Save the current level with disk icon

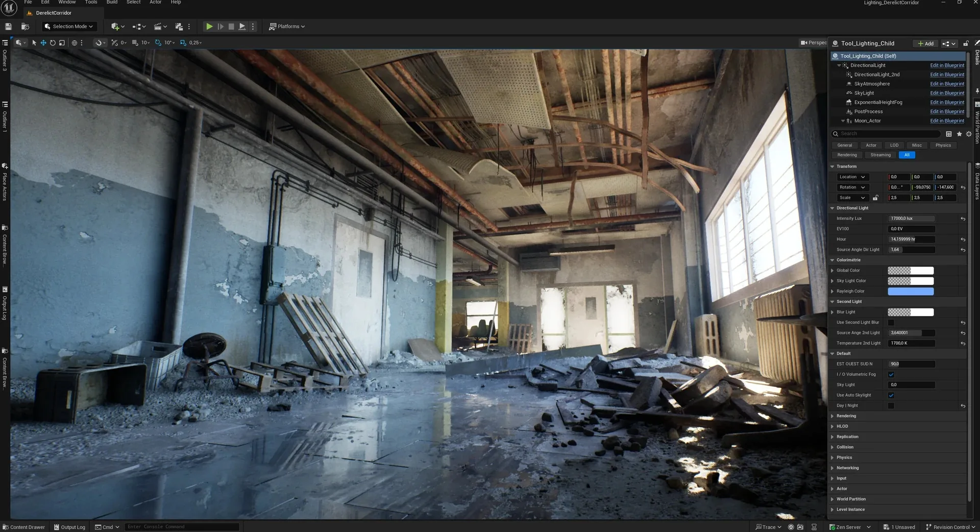pos(8,27)
